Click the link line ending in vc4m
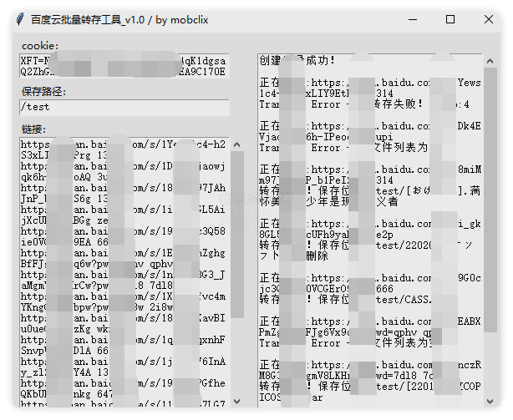 [123, 296]
